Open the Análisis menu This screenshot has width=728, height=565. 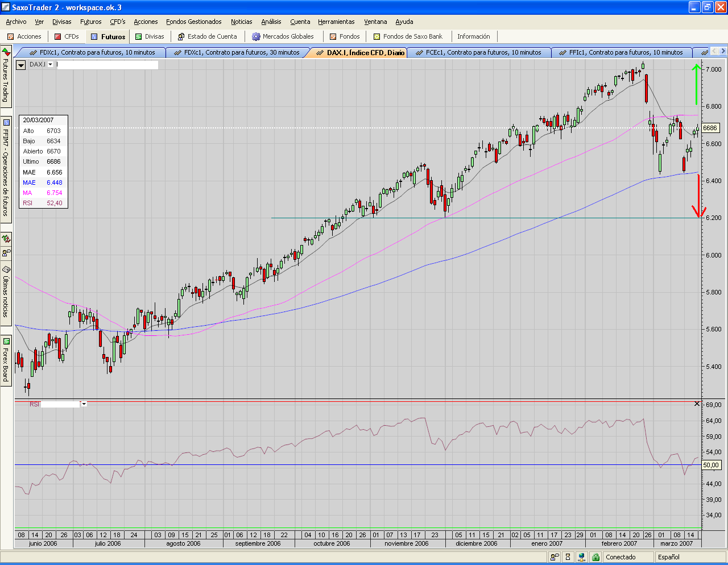point(271,22)
